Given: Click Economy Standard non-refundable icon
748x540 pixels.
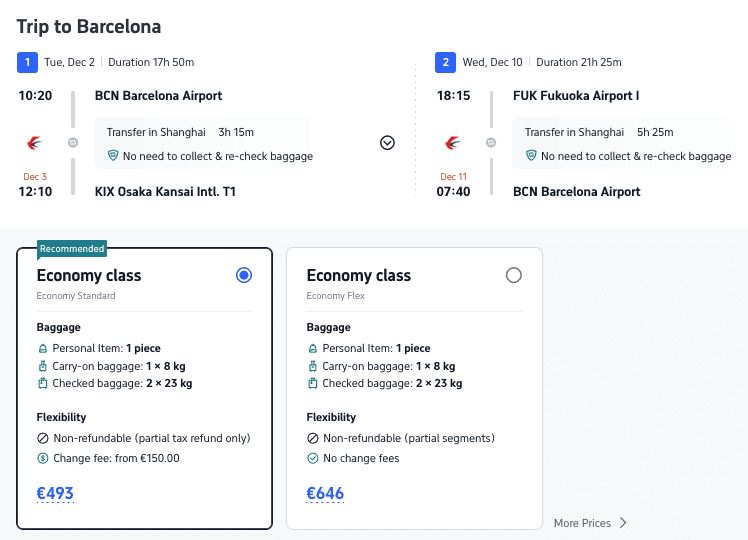Looking at the screenshot, I should pos(43,438).
